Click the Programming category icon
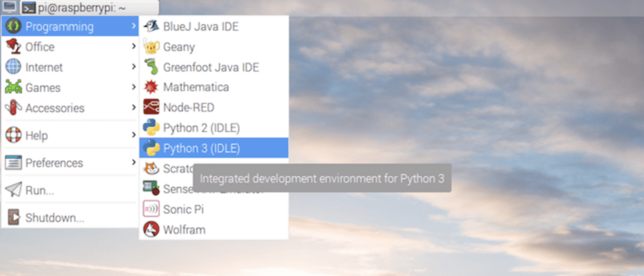 13,26
